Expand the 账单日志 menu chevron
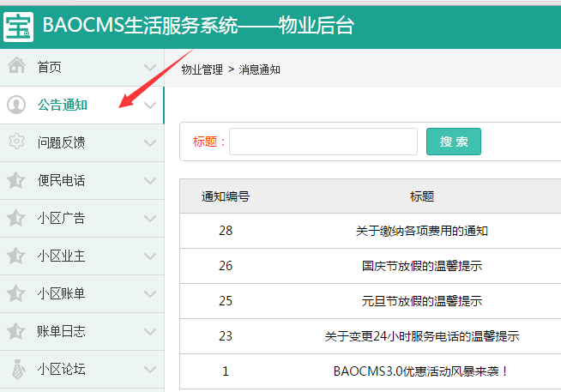The width and height of the screenshot is (561, 392). click(150, 332)
